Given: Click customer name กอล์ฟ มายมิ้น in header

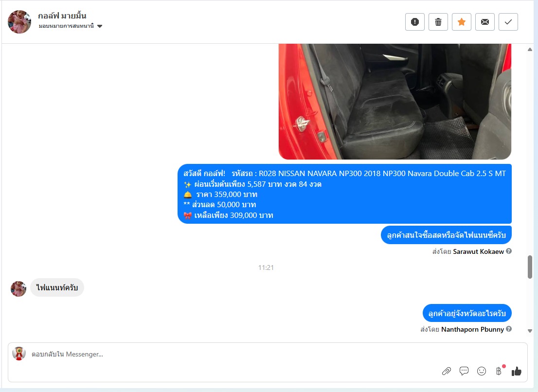Looking at the screenshot, I should [x=62, y=16].
